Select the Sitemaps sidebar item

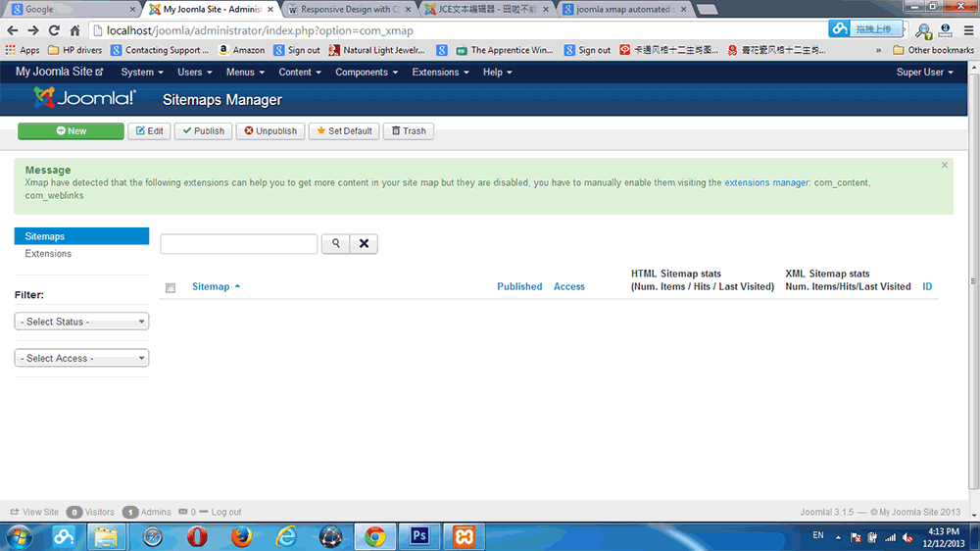pos(82,235)
